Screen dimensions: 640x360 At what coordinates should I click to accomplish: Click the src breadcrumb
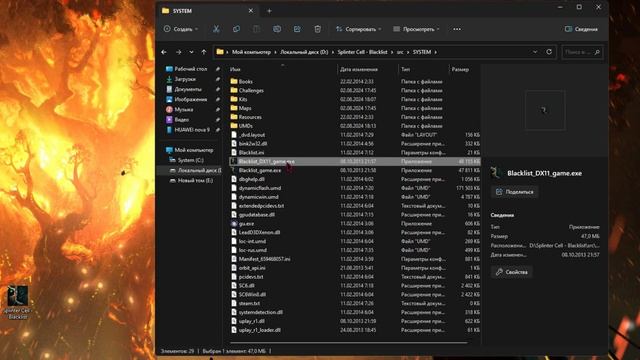pyautogui.click(x=400, y=52)
